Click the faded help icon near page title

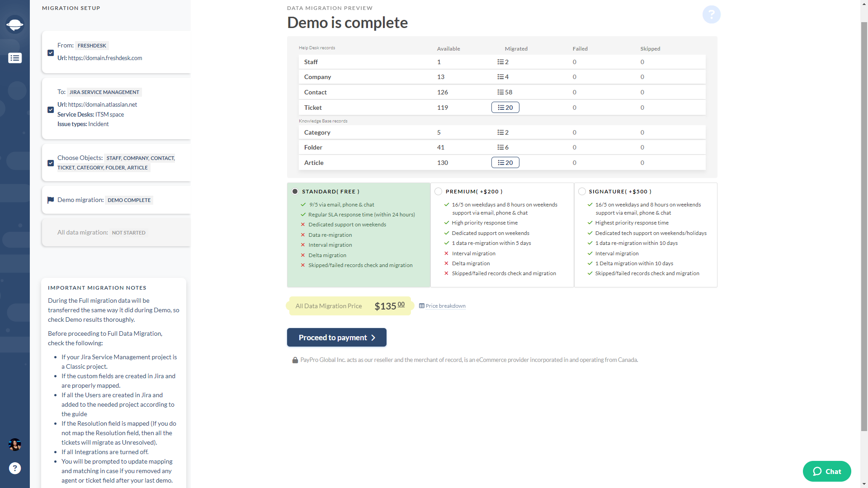(x=711, y=14)
